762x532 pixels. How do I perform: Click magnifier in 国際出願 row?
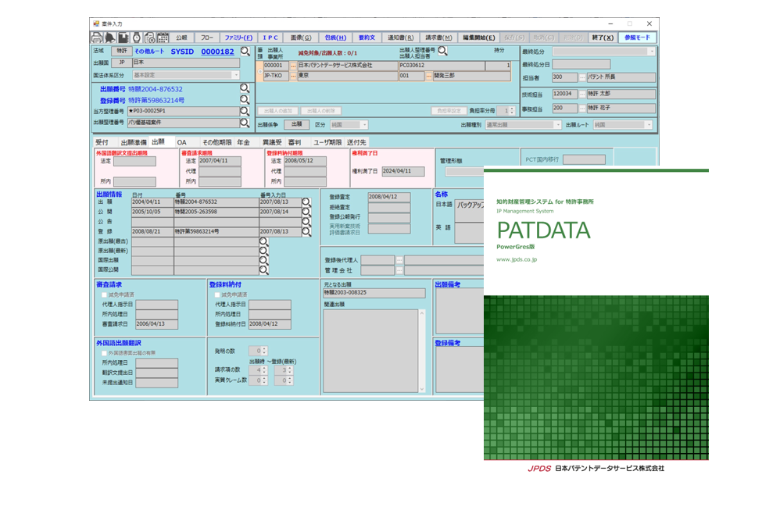(264, 260)
